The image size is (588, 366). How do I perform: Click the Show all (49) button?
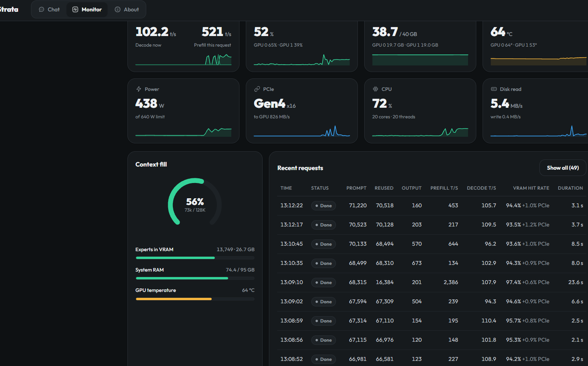click(x=563, y=168)
